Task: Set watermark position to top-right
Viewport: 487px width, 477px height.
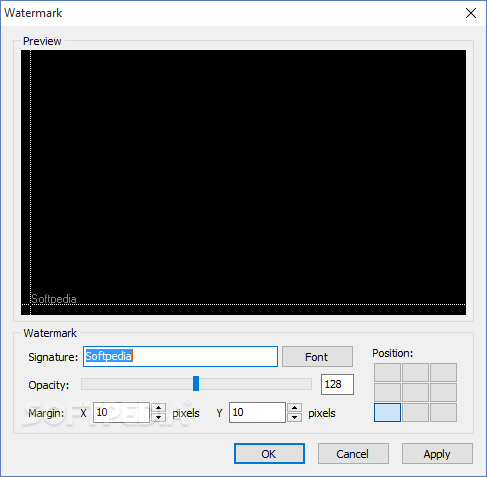Action: pyautogui.click(x=443, y=372)
